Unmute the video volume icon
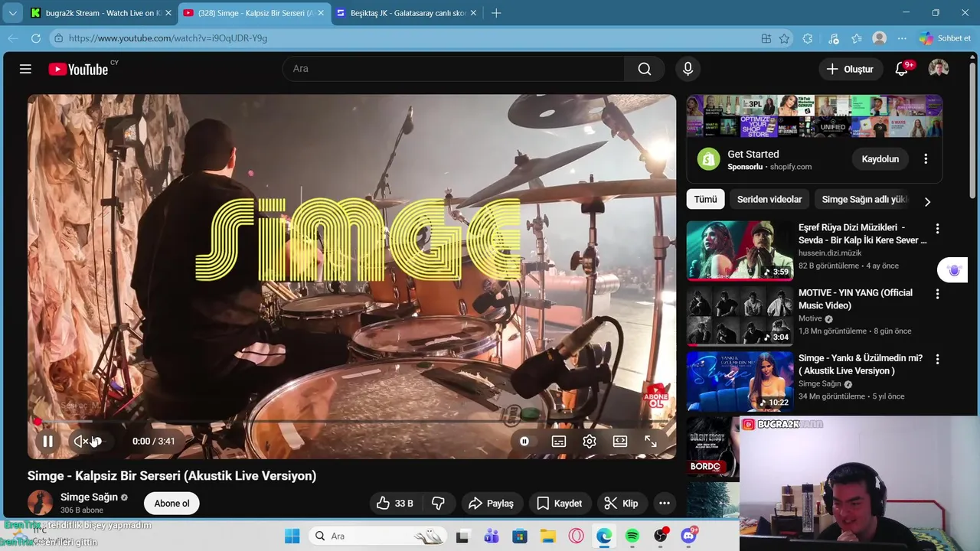 80,442
